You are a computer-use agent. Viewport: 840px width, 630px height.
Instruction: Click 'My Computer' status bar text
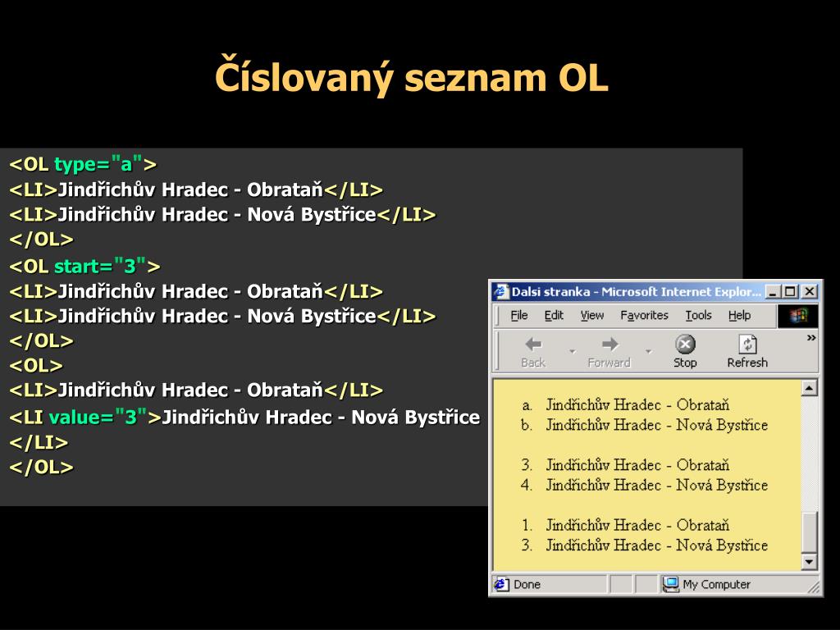tap(716, 584)
